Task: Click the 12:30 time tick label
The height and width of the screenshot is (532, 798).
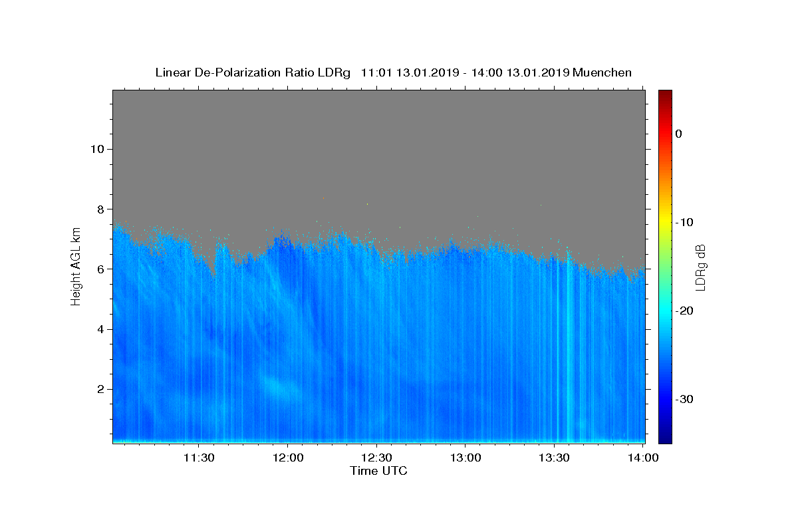Action: tap(377, 458)
